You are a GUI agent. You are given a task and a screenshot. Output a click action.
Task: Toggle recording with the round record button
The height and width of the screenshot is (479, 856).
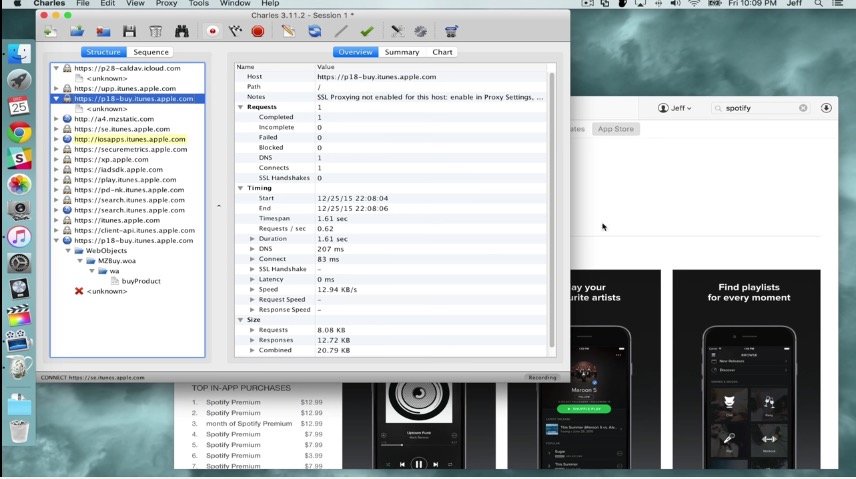coord(212,31)
